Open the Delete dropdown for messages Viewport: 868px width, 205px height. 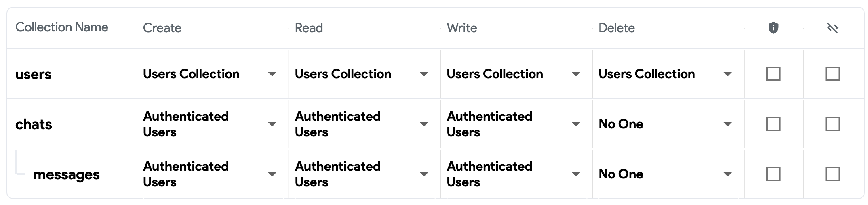tap(666, 174)
